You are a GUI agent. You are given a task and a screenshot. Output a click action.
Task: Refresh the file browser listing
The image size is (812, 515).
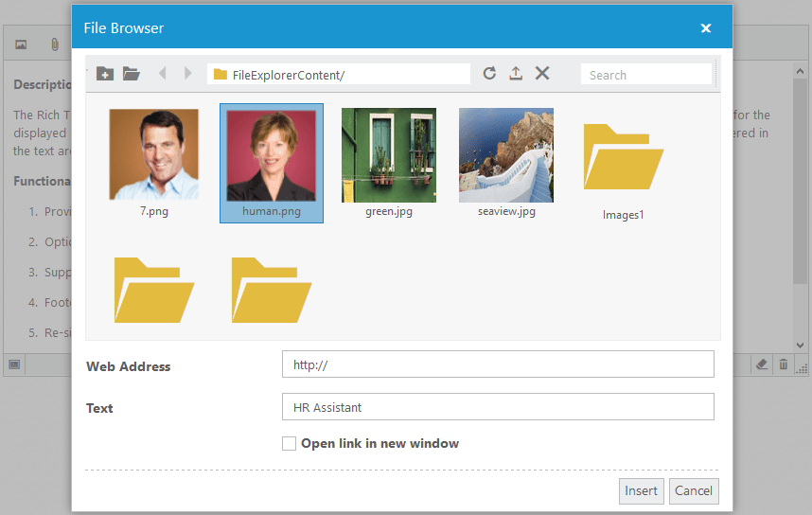click(x=489, y=74)
